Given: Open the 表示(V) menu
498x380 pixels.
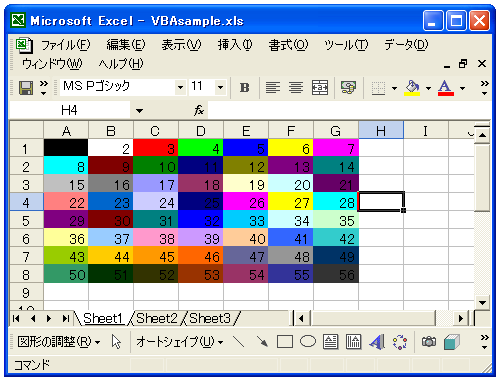Looking at the screenshot, I should [x=181, y=45].
